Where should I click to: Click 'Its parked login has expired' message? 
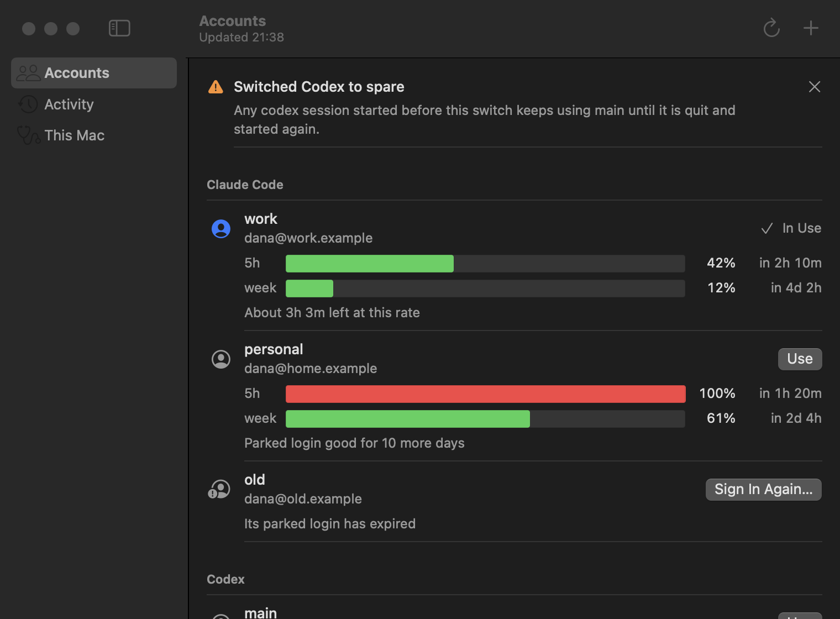[x=330, y=524]
